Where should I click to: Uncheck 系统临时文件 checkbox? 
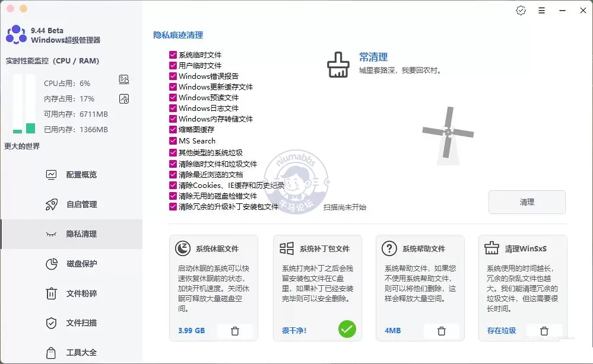tap(173, 55)
